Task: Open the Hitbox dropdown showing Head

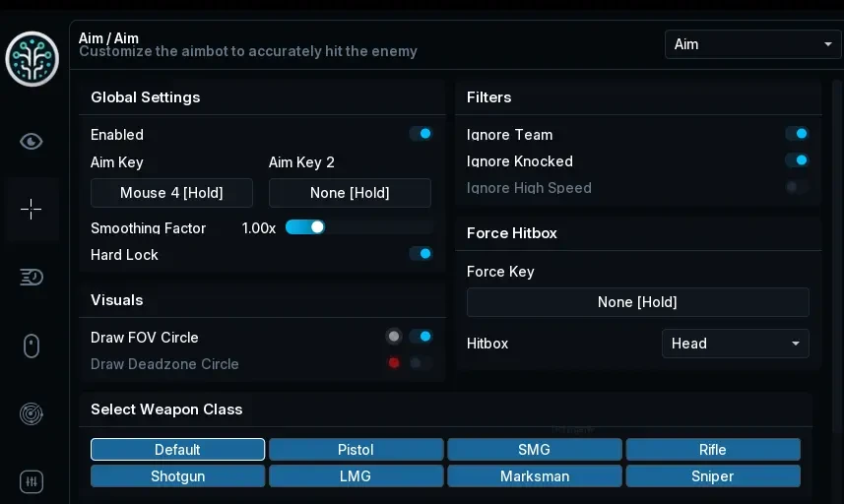Action: pos(736,344)
